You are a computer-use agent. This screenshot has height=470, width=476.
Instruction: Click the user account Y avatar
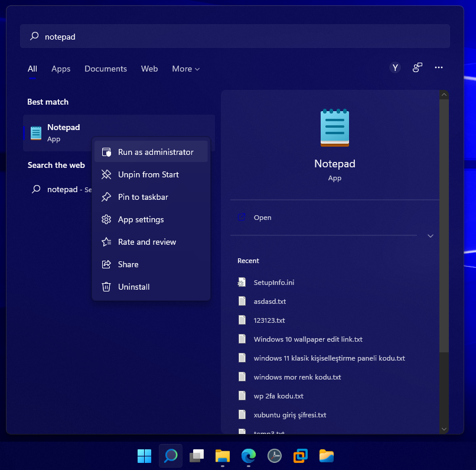pos(395,67)
